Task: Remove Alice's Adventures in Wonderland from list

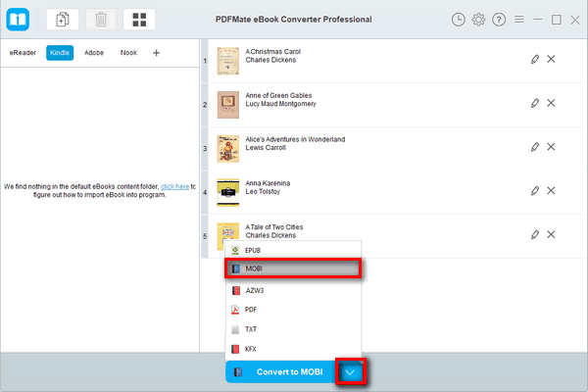Action: coord(551,147)
